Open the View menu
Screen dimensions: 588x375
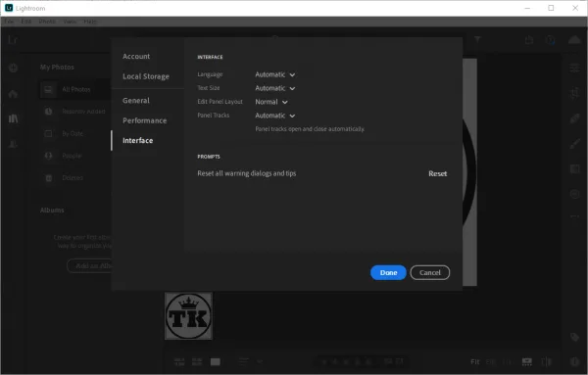point(71,22)
